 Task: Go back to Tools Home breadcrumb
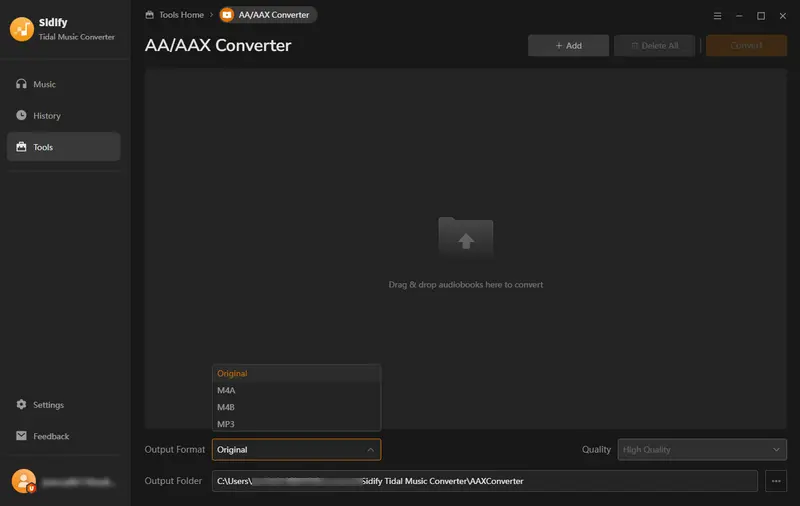pyautogui.click(x=174, y=15)
